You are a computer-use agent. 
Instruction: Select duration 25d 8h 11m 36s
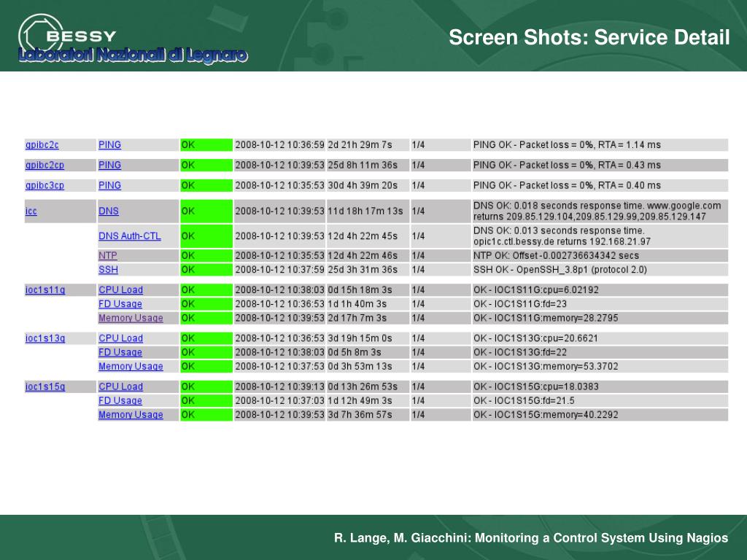coord(362,166)
